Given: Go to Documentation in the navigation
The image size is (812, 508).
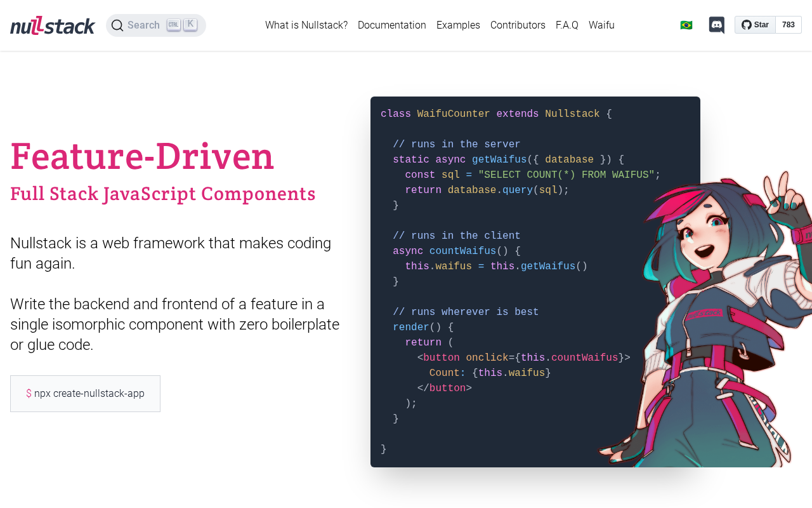Looking at the screenshot, I should click(x=392, y=25).
